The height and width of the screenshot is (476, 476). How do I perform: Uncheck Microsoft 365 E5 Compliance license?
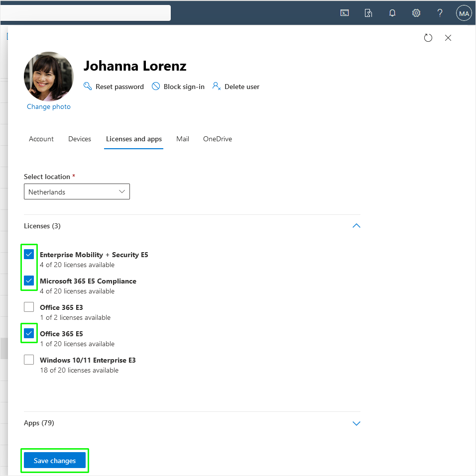(x=29, y=281)
